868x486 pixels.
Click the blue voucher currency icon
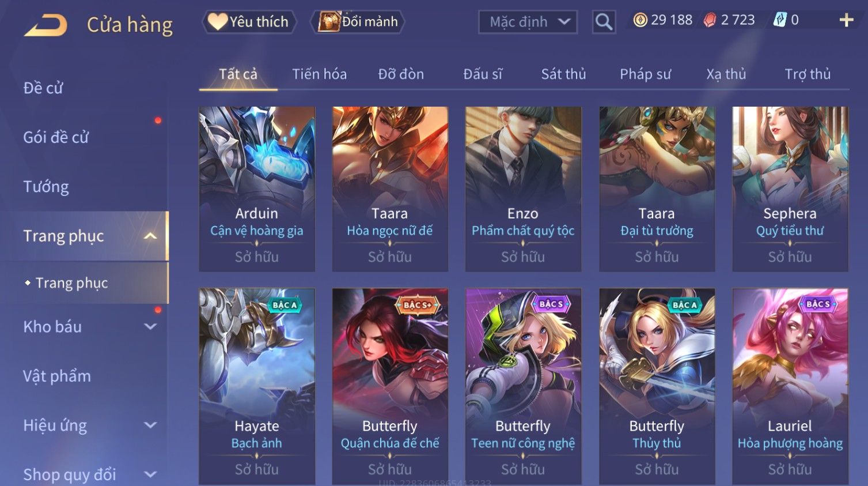point(779,20)
